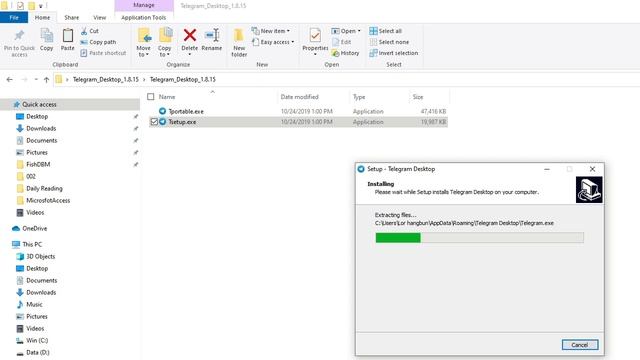Click the Rename icon
The width and height of the screenshot is (640, 360).
click(x=212, y=35)
